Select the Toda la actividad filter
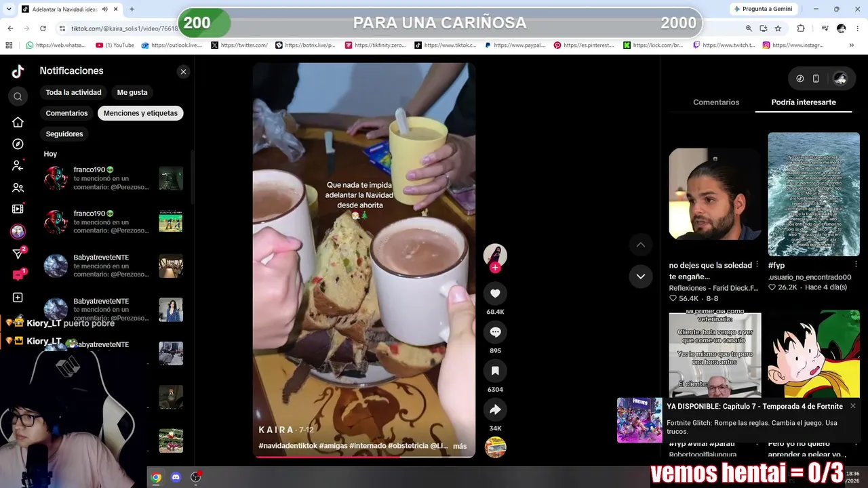 tap(73, 92)
